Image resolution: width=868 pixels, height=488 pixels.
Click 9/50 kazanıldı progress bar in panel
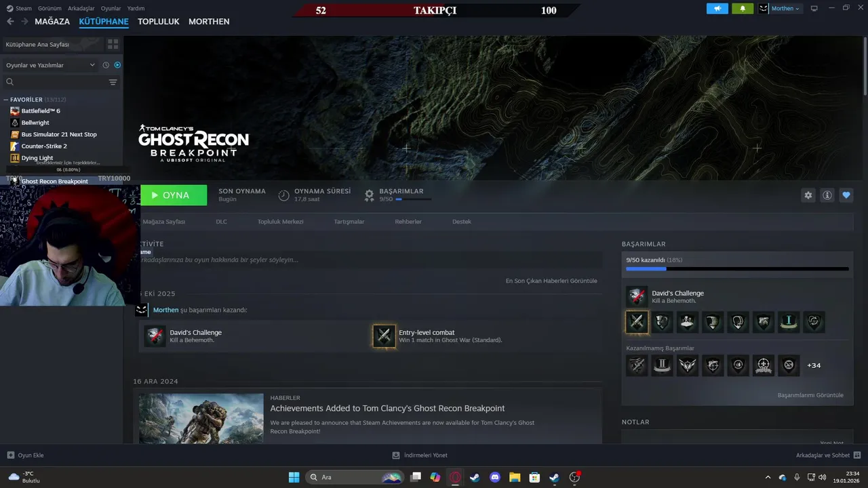[x=737, y=269]
